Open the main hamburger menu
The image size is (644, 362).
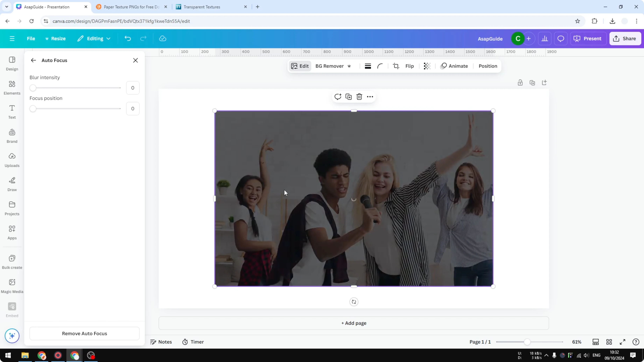click(12, 38)
